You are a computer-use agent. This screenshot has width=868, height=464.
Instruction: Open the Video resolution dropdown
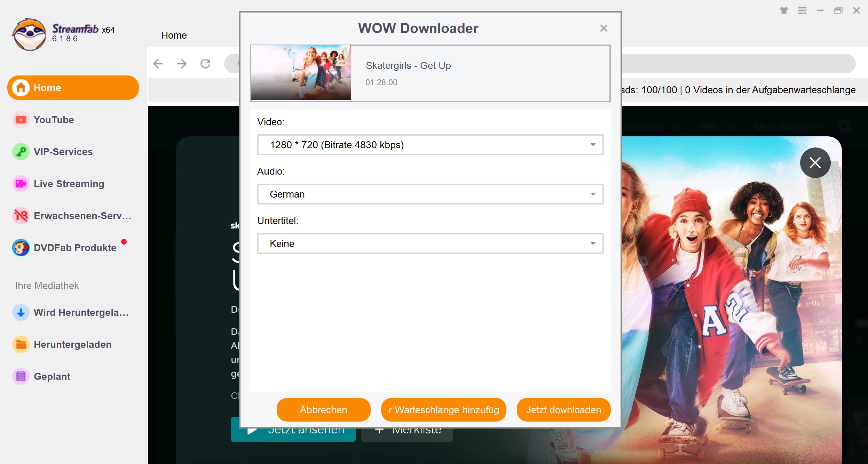(430, 145)
